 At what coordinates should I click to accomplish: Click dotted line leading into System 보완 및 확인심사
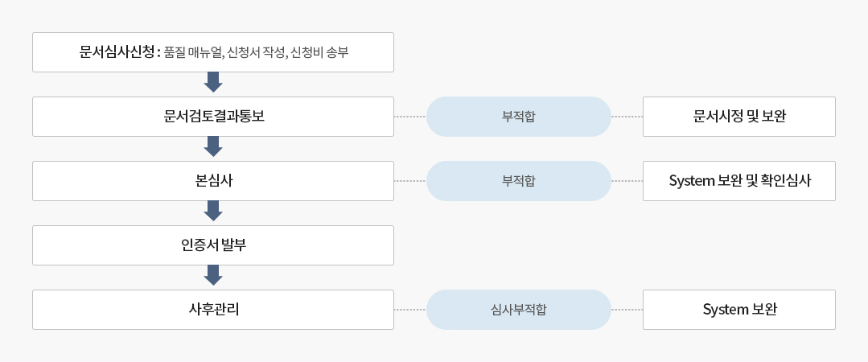627,181
